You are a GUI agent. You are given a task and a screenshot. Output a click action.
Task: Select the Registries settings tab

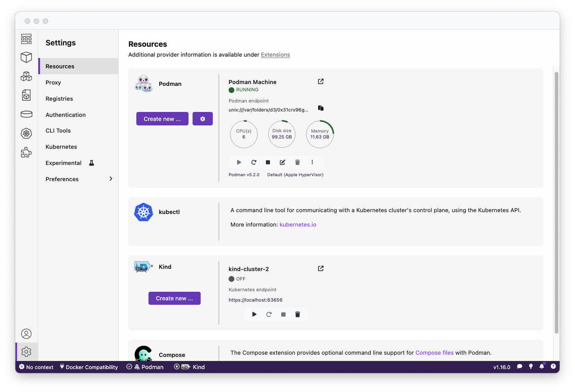(59, 98)
